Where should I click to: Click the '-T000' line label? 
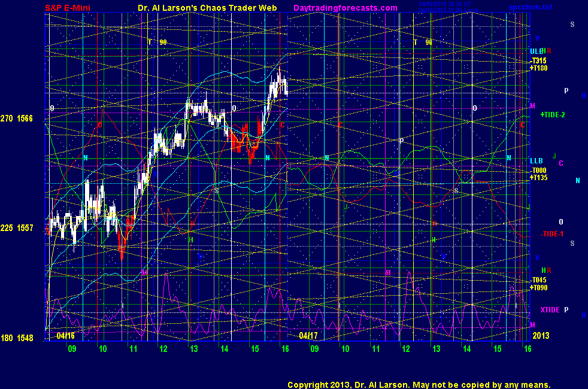[538, 171]
